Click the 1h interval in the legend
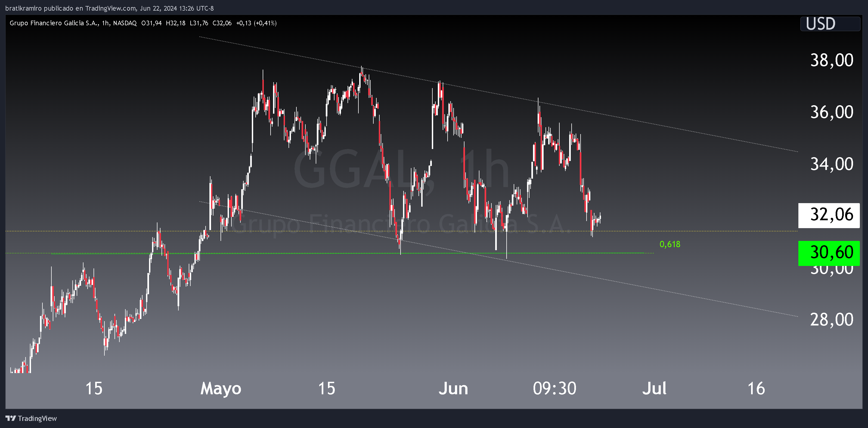The height and width of the screenshot is (428, 868). pos(106,23)
